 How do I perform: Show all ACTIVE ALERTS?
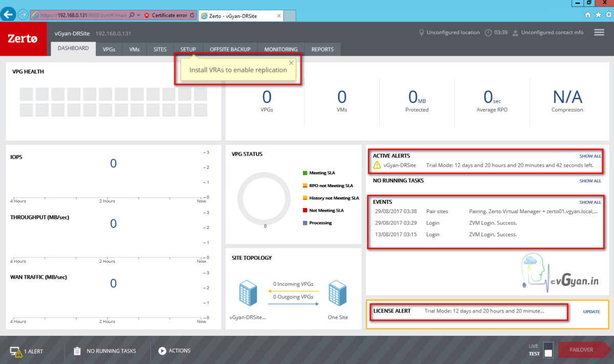click(x=590, y=156)
